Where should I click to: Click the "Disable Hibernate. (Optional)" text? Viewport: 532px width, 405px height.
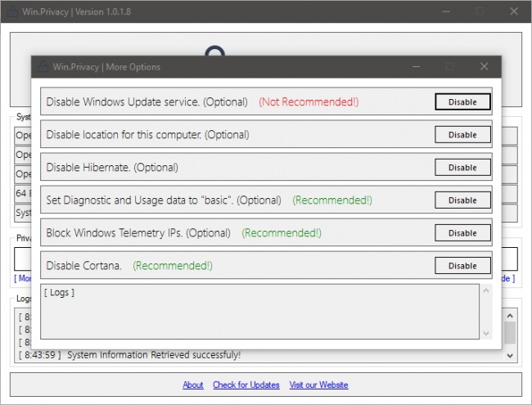pyautogui.click(x=112, y=167)
